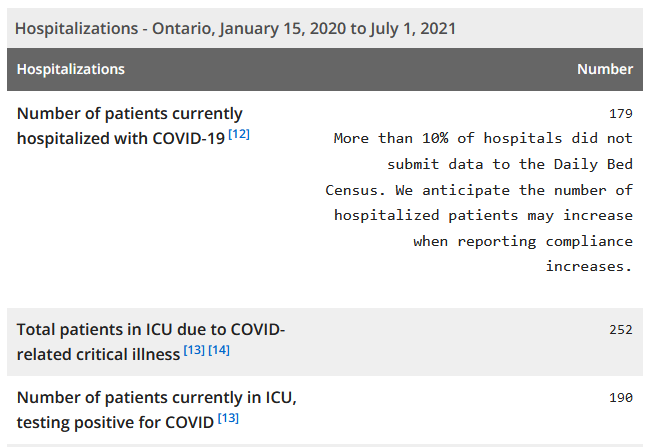651x447 pixels.
Task: Click the row label Total patients in ICU
Action: [x=151, y=342]
